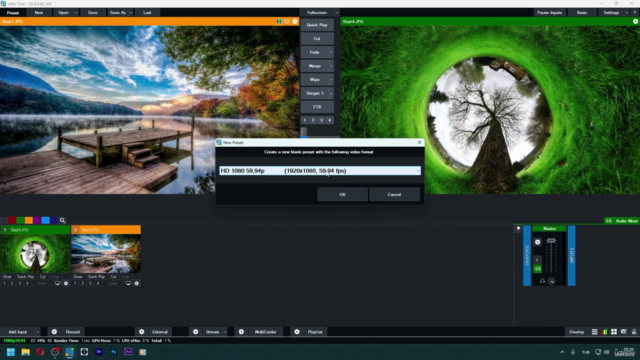This screenshot has width=640, height=360.
Task: Click Pause Inputs
Action: [550, 13]
